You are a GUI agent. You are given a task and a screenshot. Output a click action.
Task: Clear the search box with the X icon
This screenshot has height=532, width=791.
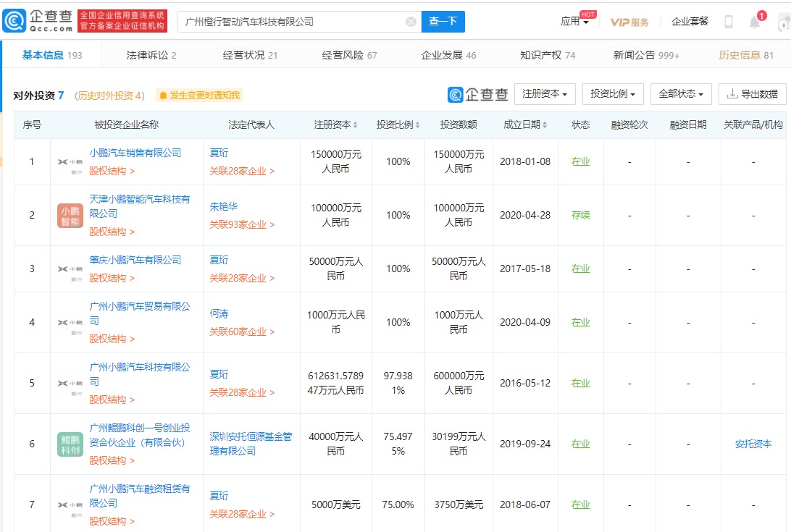[411, 22]
